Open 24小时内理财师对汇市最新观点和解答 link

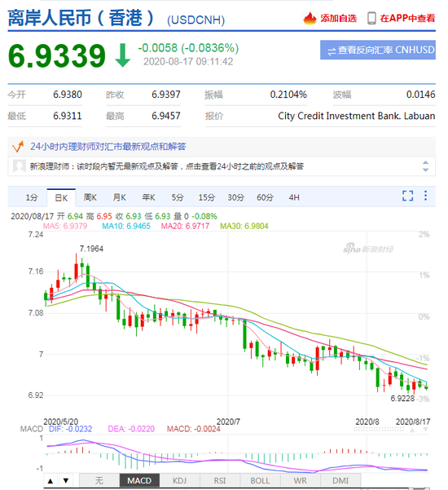point(108,146)
